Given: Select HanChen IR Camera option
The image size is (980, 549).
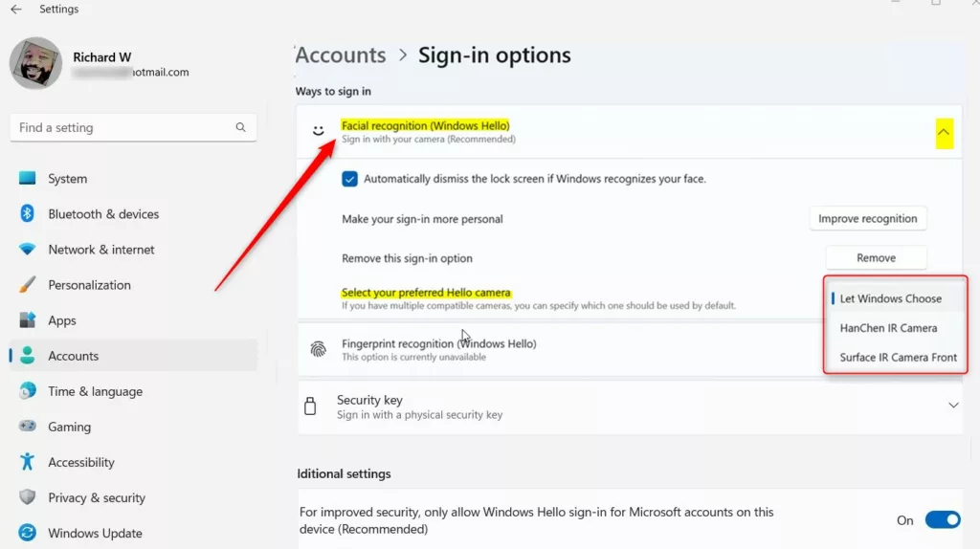Looking at the screenshot, I should [x=888, y=328].
